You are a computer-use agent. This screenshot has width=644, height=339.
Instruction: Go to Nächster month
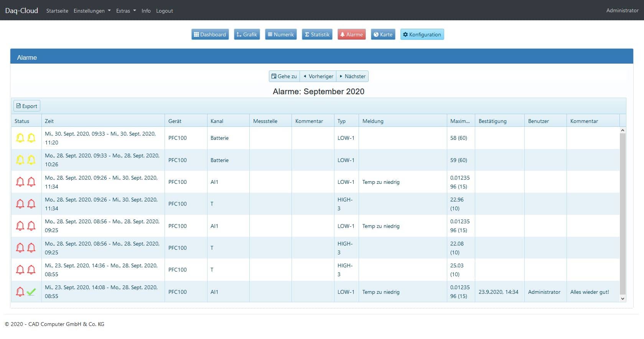(352, 76)
